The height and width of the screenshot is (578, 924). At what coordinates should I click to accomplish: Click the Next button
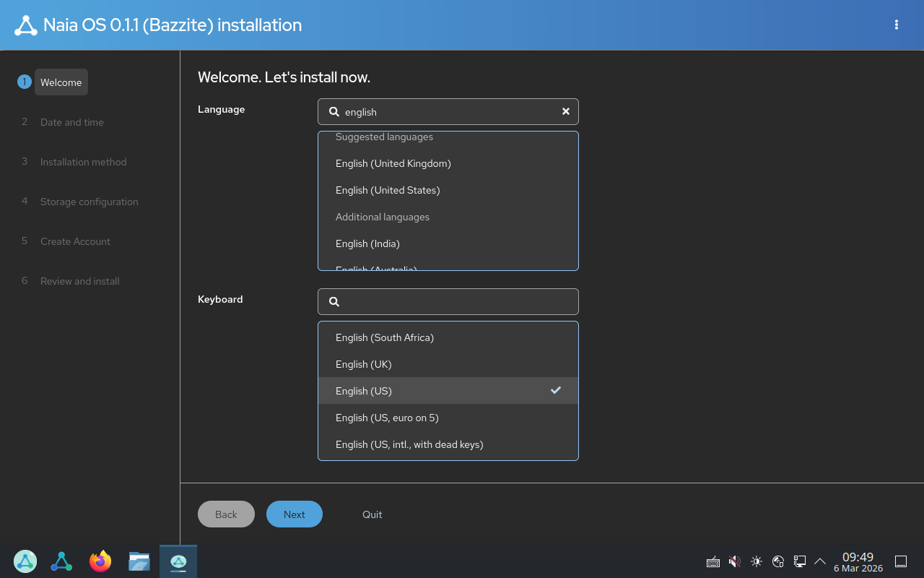click(294, 514)
